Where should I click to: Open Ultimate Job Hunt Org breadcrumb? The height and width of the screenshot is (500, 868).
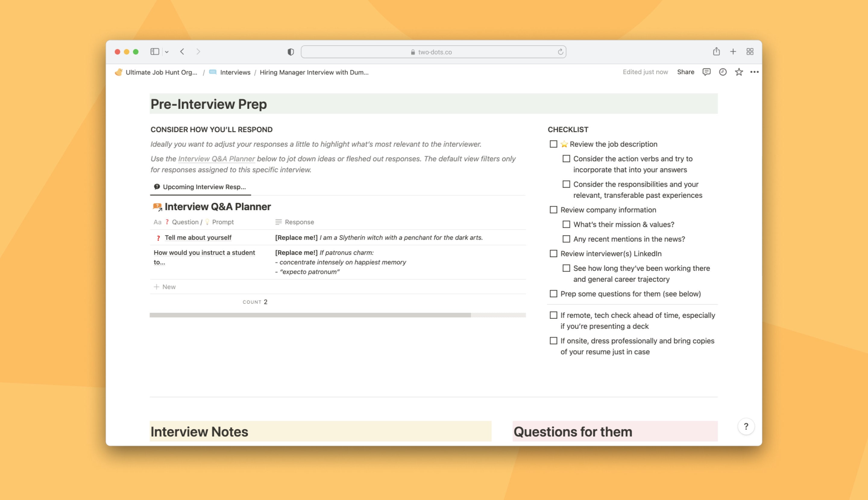[161, 72]
